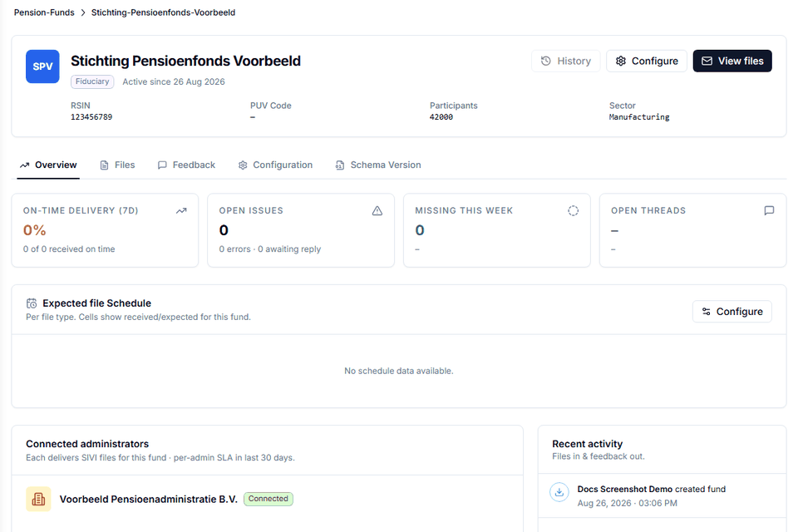Click the chat bubble icon in Open Threads
The image size is (798, 532).
[x=769, y=211]
